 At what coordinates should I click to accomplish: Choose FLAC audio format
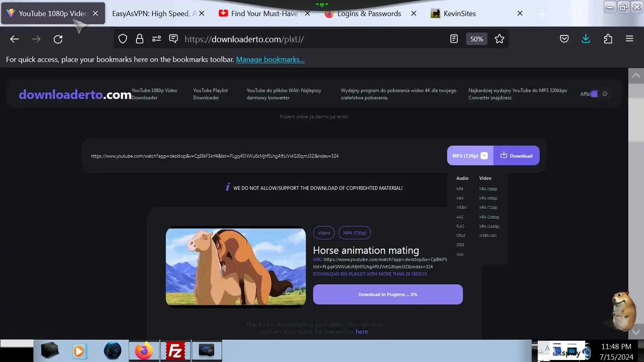point(460,226)
